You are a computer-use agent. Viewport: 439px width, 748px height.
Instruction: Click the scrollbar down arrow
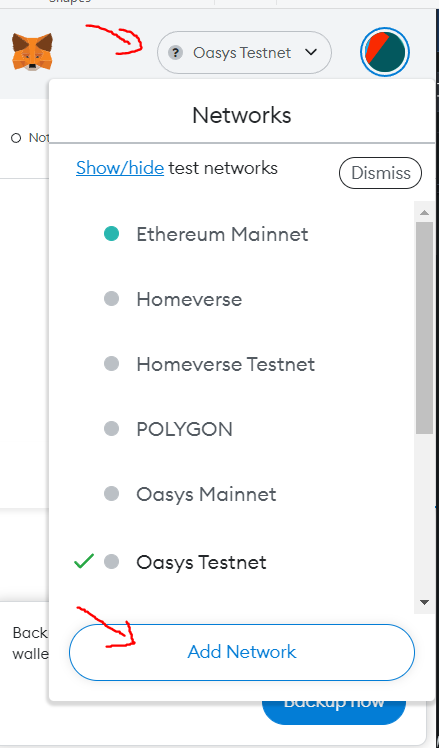[x=425, y=603]
